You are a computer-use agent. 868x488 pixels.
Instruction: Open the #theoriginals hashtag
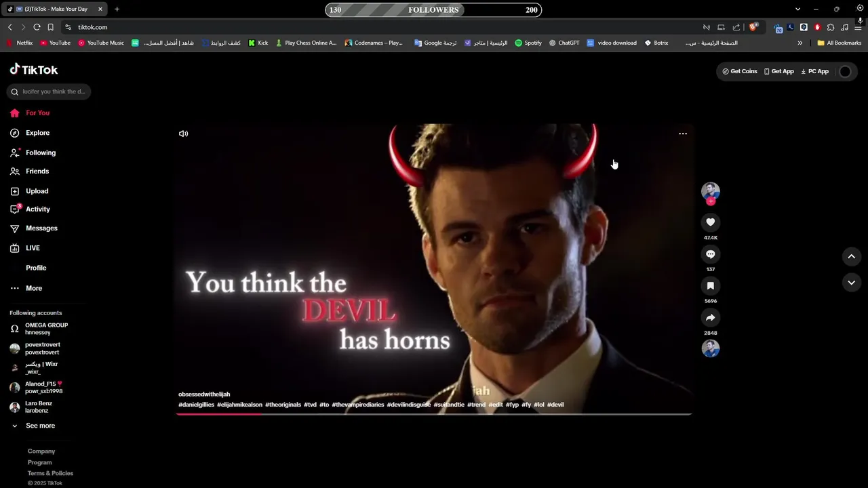tap(283, 405)
